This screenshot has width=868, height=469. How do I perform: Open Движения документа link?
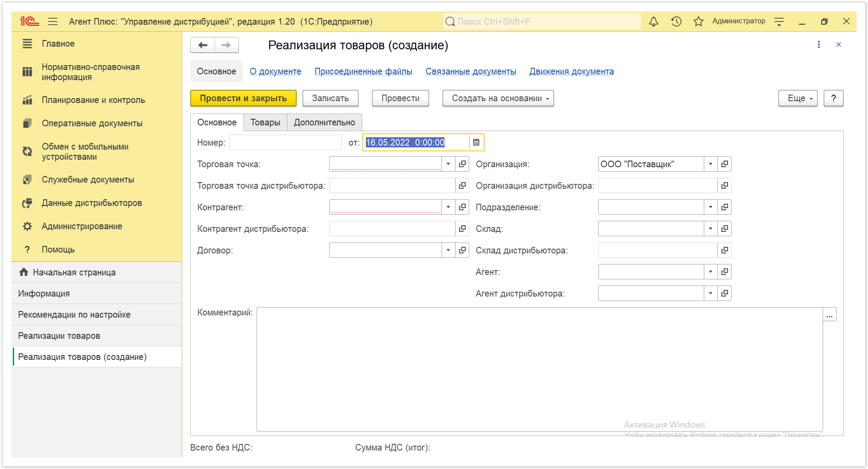click(x=572, y=71)
